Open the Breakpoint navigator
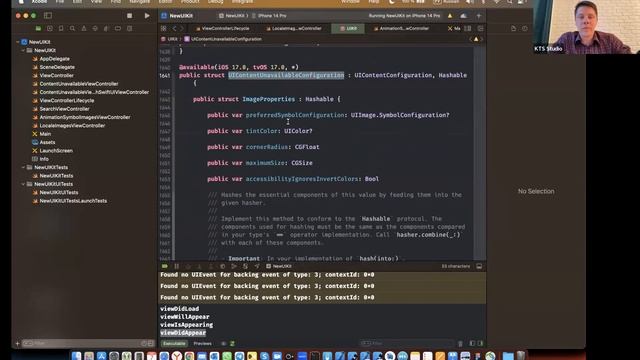Viewport: 640px width, 360px height. coord(118,29)
